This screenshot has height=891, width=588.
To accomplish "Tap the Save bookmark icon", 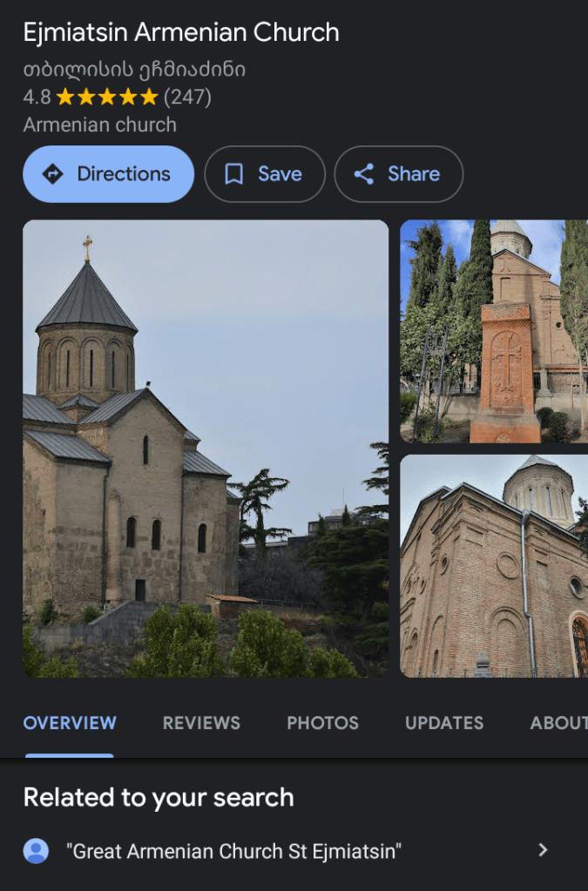I will (233, 174).
